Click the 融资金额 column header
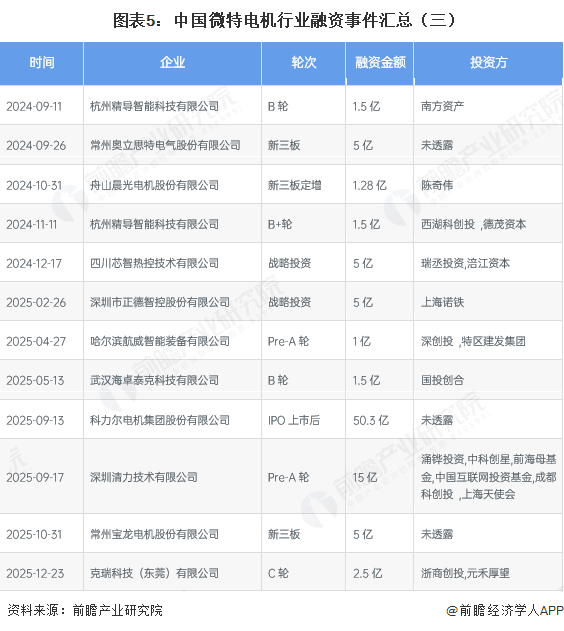 coord(380,63)
